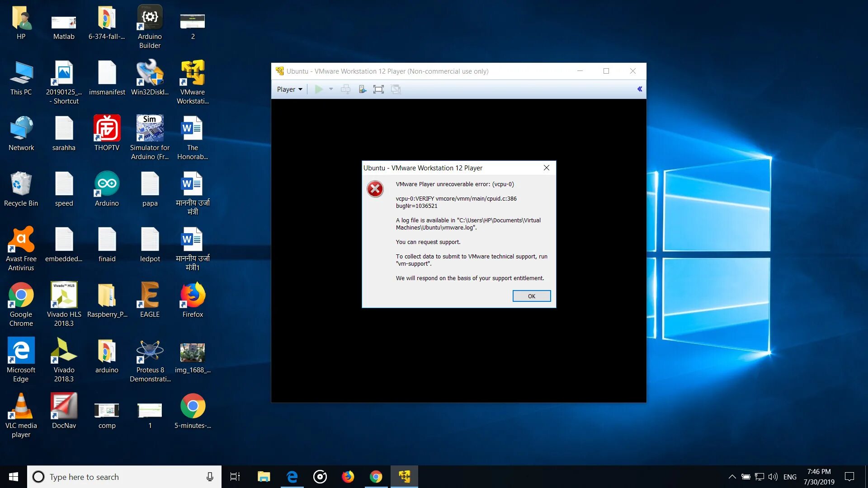Enter full screen mode from the toolbar
This screenshot has height=488, width=868.
coord(378,89)
